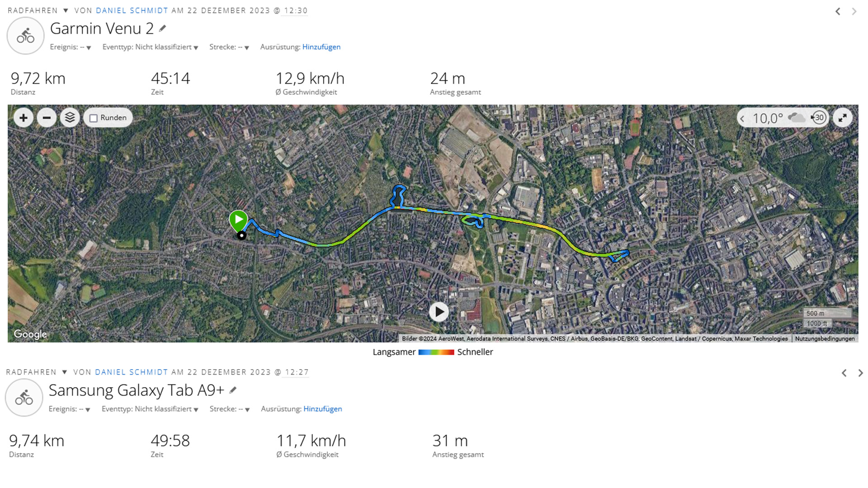The image size is (868, 488).
Task: Open Eventtyp dropdown for Garmin activity
Action: [x=151, y=47]
